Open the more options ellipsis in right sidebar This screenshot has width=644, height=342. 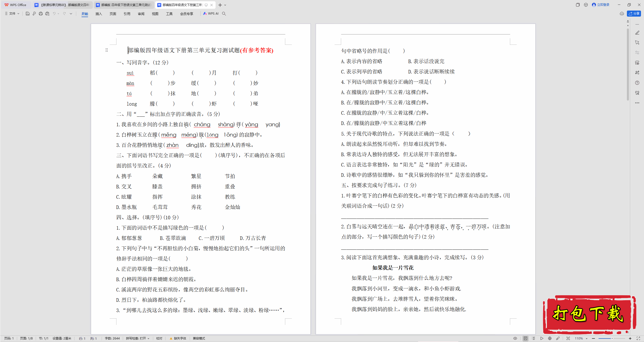(637, 103)
